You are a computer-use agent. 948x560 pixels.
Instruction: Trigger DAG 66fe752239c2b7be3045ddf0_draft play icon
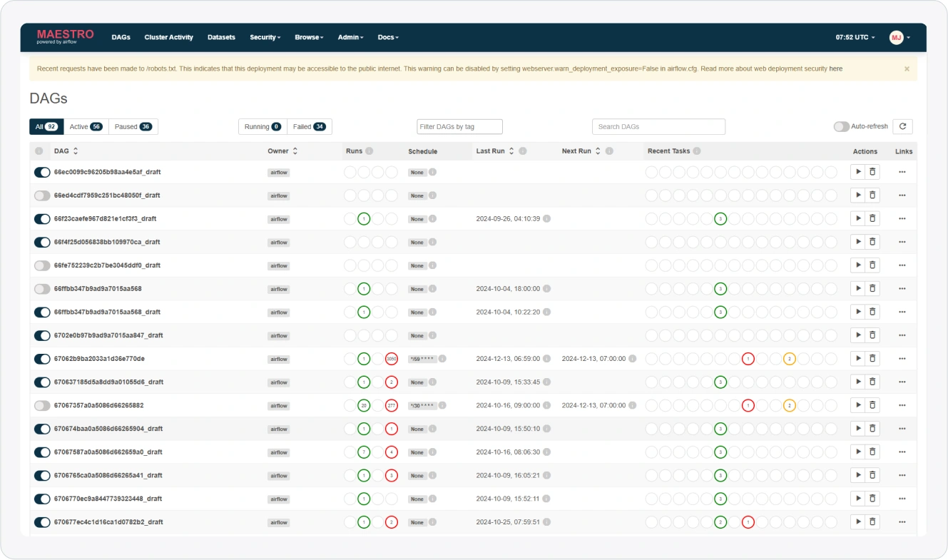click(x=857, y=265)
